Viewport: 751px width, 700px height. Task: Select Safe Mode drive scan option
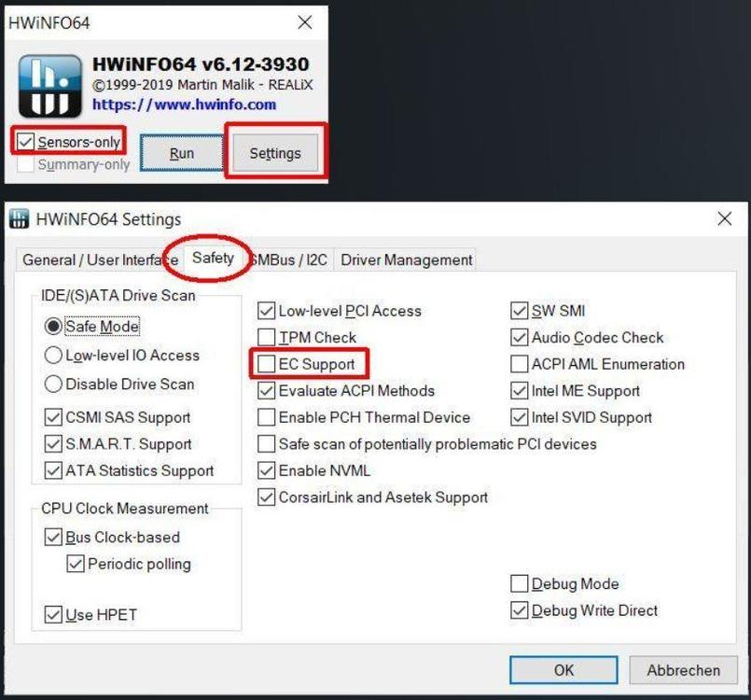pos(54,328)
